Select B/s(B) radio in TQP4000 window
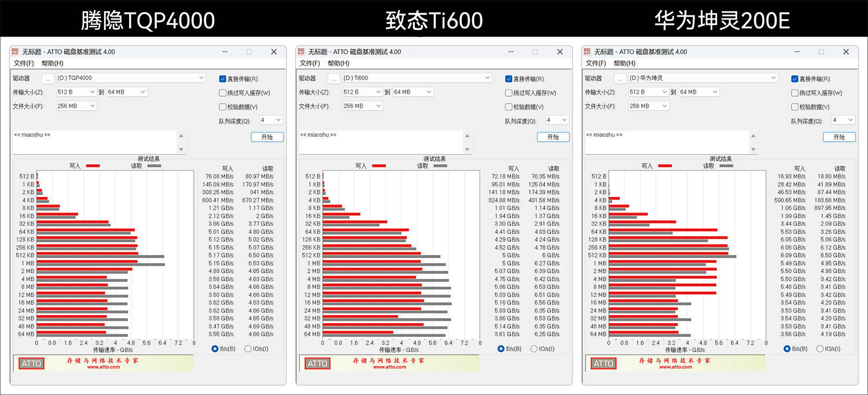 (215, 349)
